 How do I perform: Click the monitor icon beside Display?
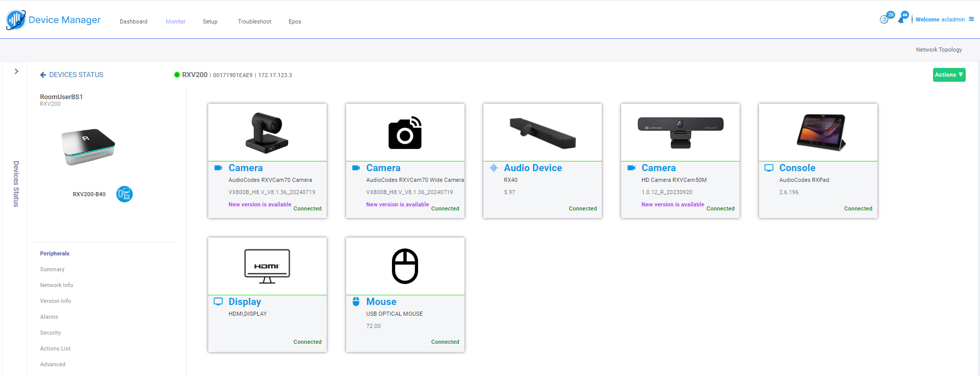[218, 301]
